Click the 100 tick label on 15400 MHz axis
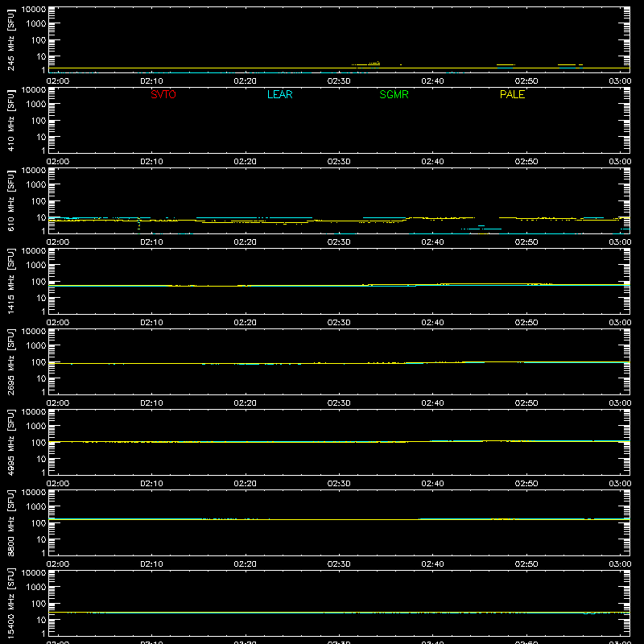This screenshot has width=644, height=644. [x=39, y=604]
